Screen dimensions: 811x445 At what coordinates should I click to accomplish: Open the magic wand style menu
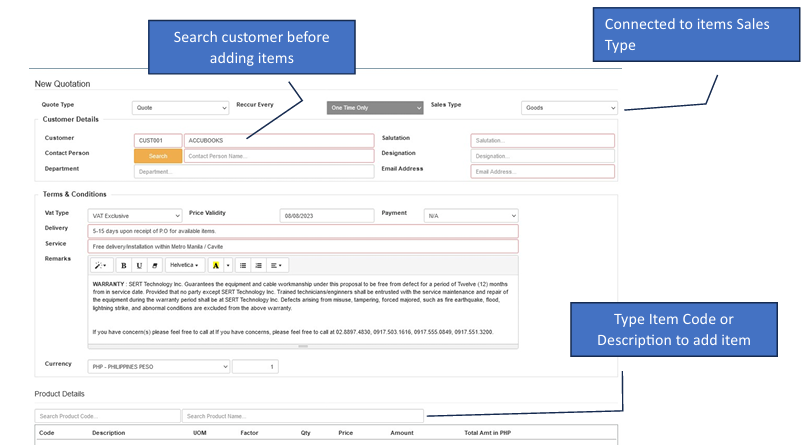pos(102,266)
